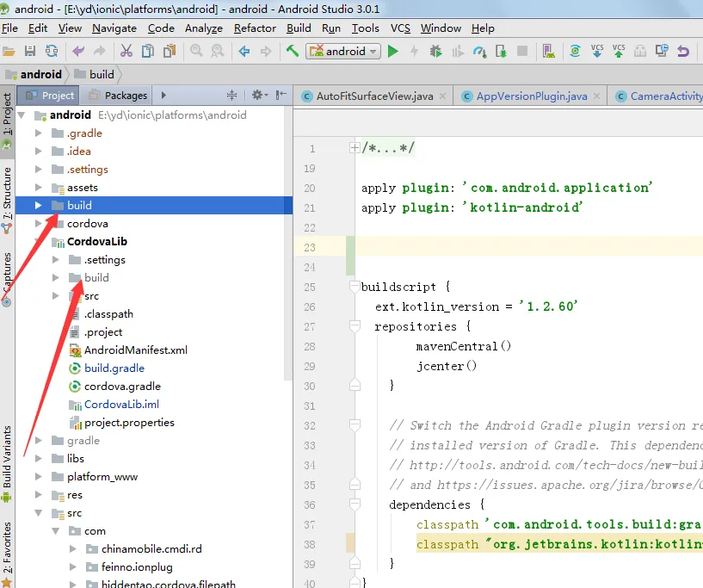Open the File menu
Viewport: 703px width, 588px height.
pos(9,28)
